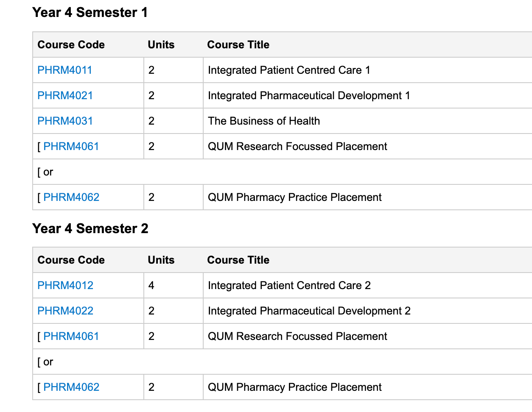Screen dimensions: 532x412
Task: Click the Year 4 Semester 2 heading
Action: 90,228
